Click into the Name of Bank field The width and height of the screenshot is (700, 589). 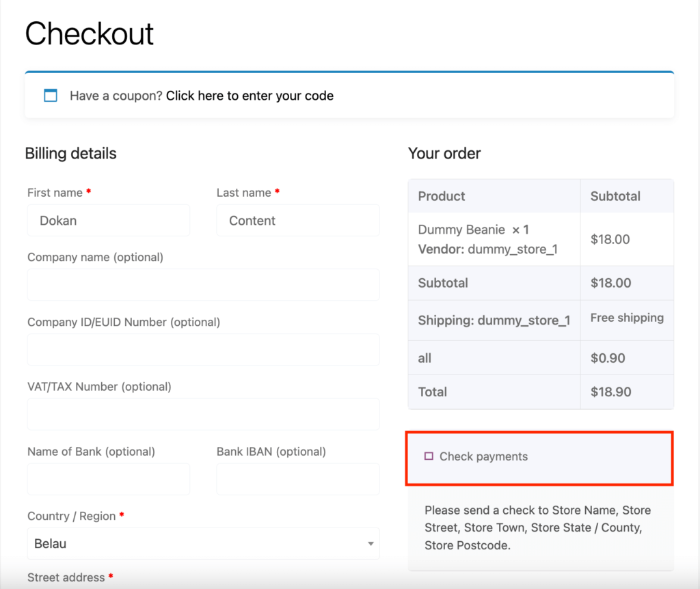[x=109, y=479]
